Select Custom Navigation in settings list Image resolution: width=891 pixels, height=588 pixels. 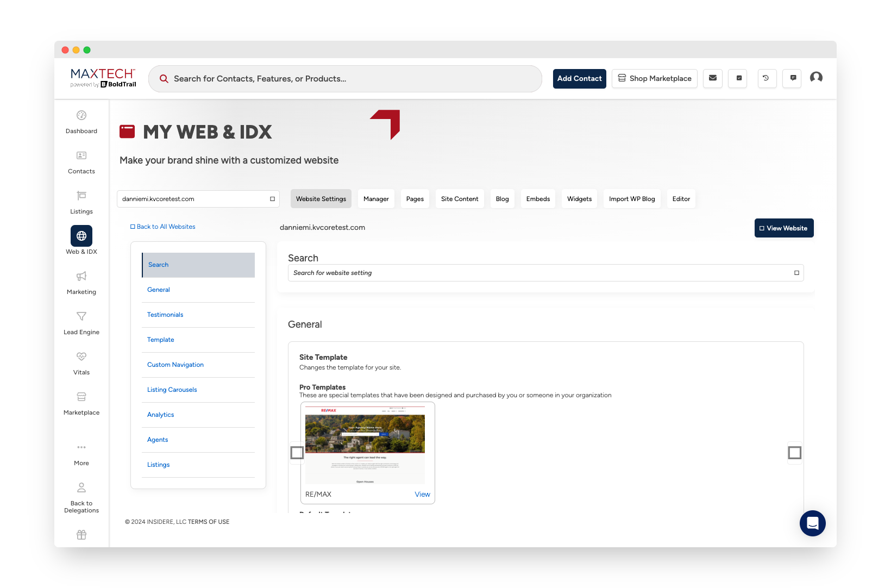[175, 365]
